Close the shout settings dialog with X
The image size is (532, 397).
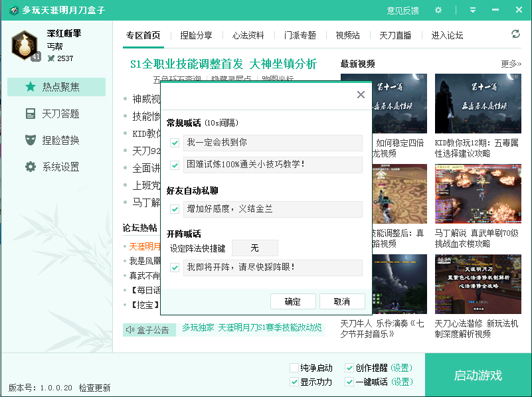click(361, 95)
